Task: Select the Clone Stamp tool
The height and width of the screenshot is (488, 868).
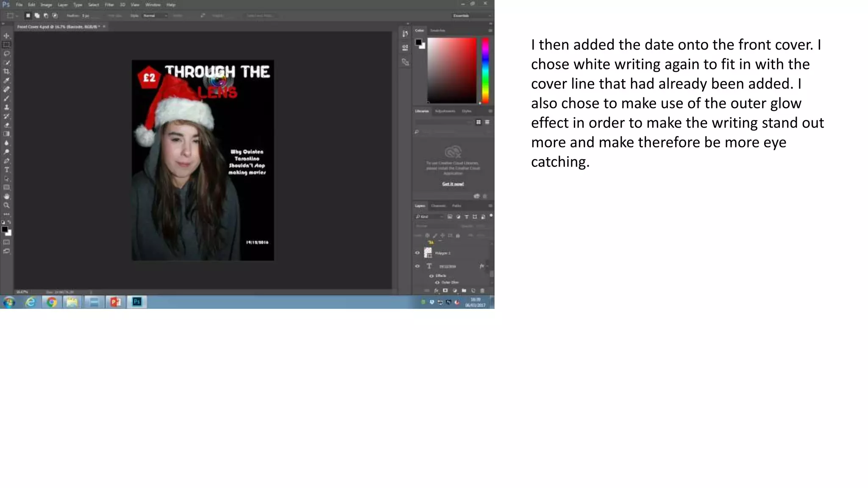Action: tap(6, 107)
